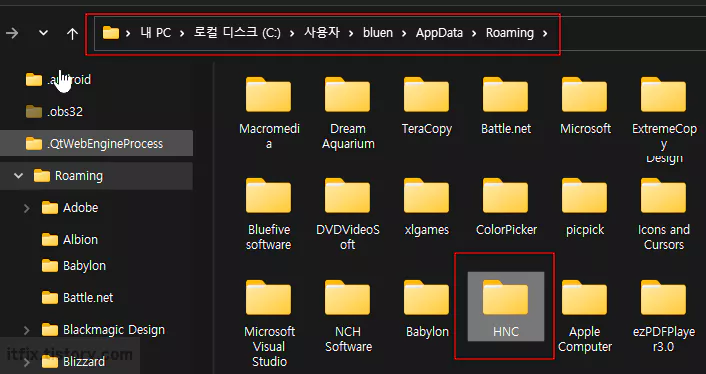This screenshot has width=706, height=374.
Task: Open the ezPDFPlayer3.0 folder
Action: 664,316
